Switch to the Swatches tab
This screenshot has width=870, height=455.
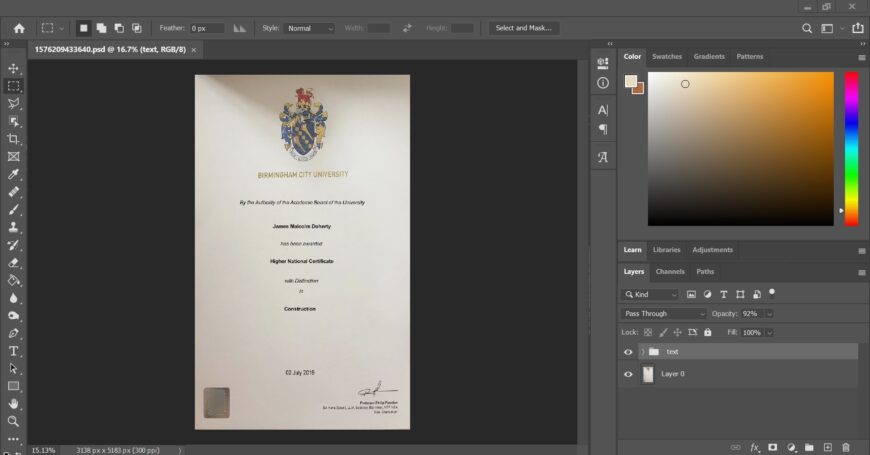tap(666, 57)
